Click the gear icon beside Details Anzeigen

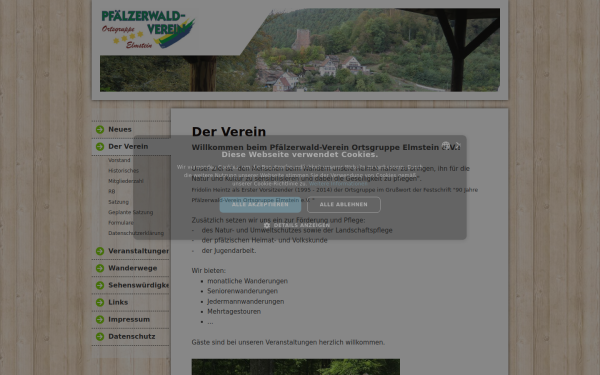click(267, 225)
